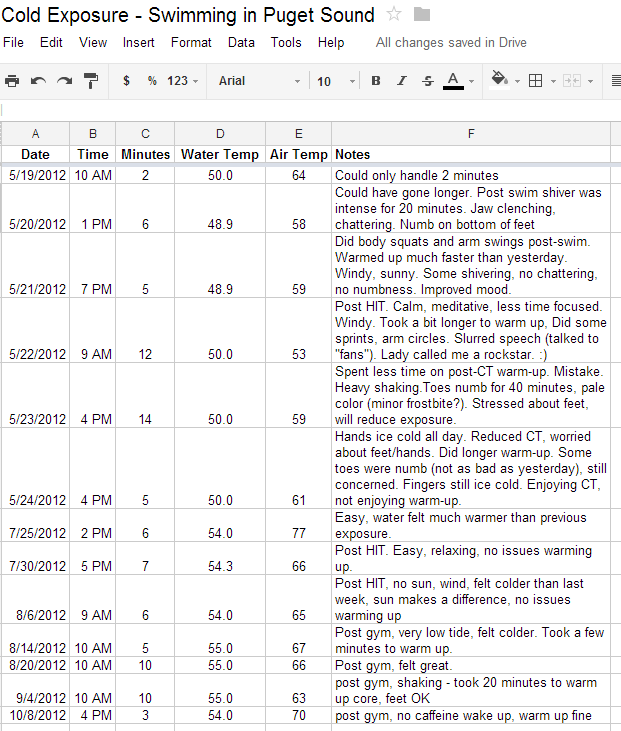Screen dimensions: 621x731
Task: Undo the last action
Action: tap(38, 81)
